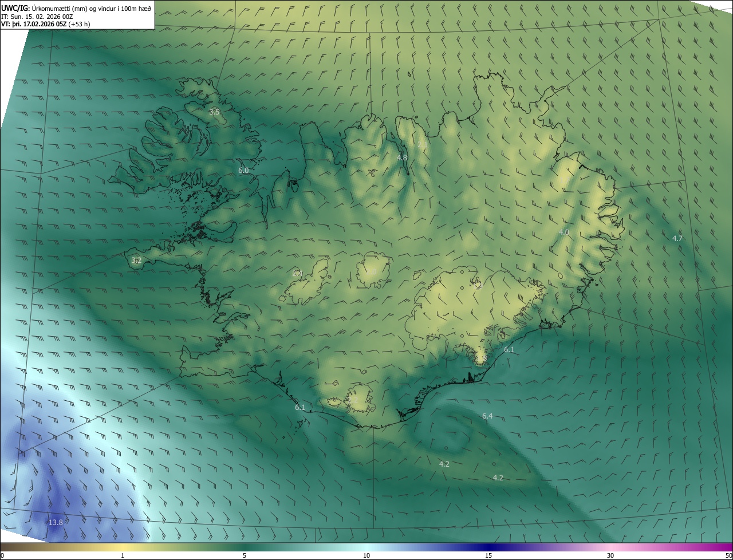Image resolution: width=733 pixels, height=560 pixels.
Task: Click the brown start of the colour scale bar
Action: (7, 547)
